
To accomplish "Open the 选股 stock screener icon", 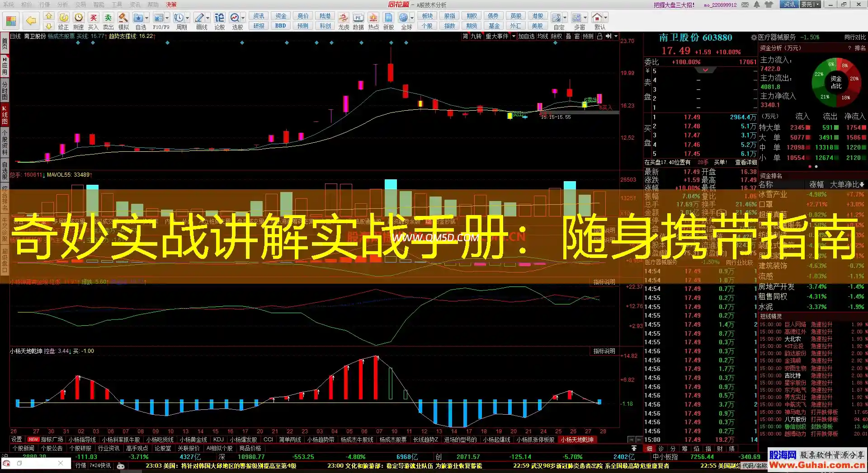I will 235,18.
